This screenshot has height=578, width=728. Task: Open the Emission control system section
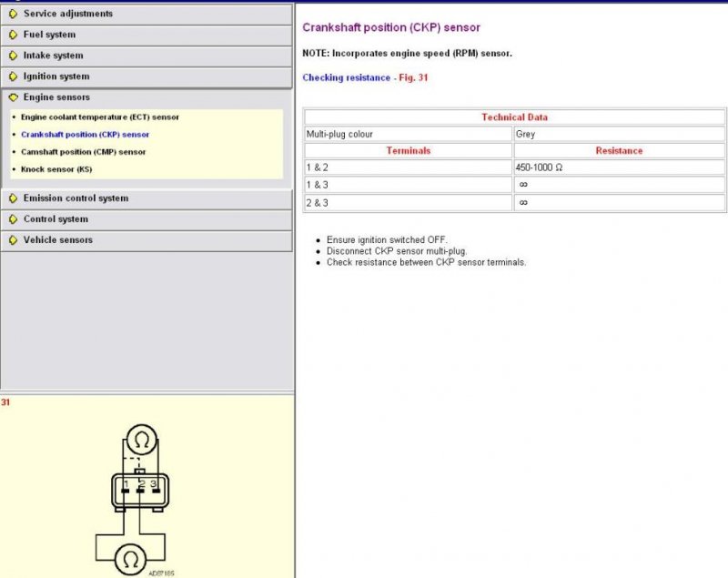pyautogui.click(x=76, y=198)
